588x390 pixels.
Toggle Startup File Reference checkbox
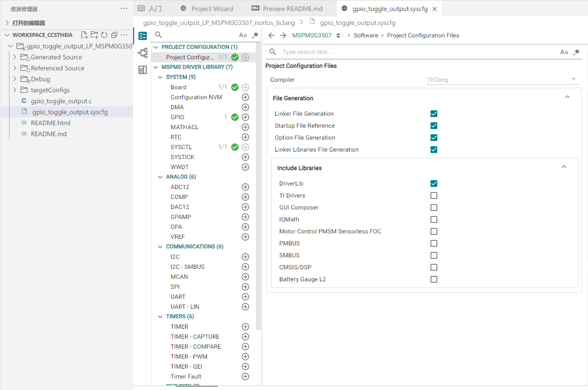(x=434, y=126)
